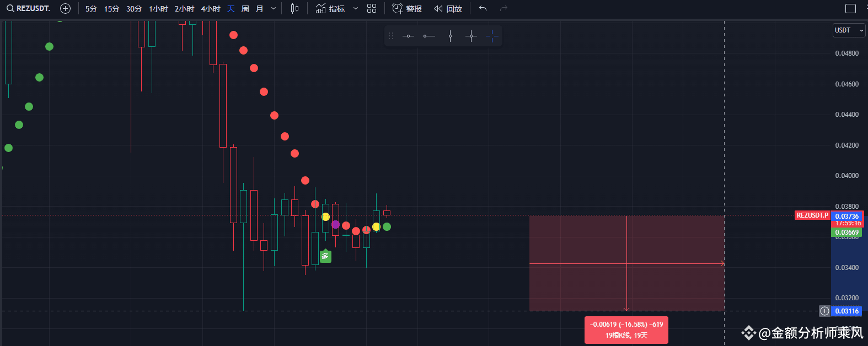Select the horizontal ray drawing tool

429,36
